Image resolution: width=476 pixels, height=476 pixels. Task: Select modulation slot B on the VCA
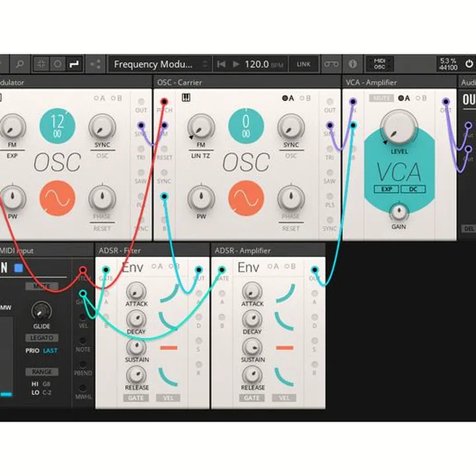(421, 98)
